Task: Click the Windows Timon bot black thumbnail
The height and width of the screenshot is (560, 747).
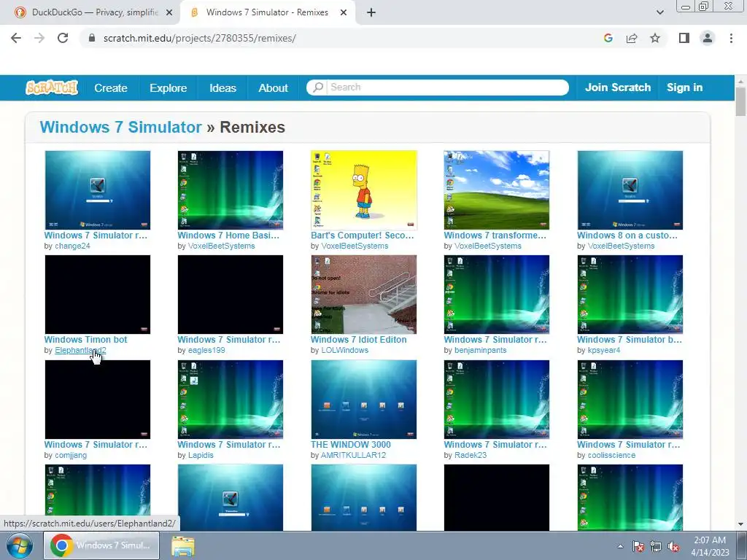Action: tap(97, 295)
